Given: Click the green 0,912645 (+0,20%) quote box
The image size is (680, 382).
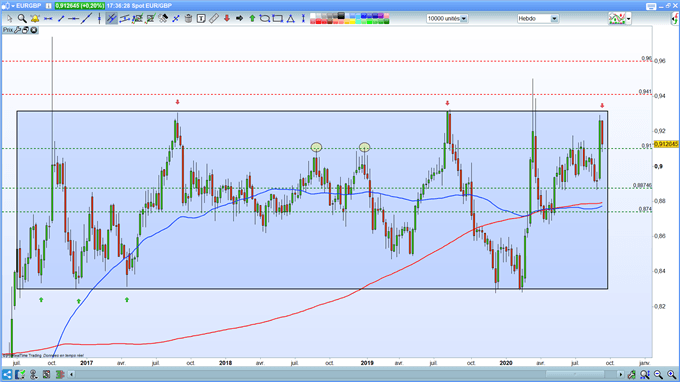Looking at the screenshot, I should coord(80,6).
